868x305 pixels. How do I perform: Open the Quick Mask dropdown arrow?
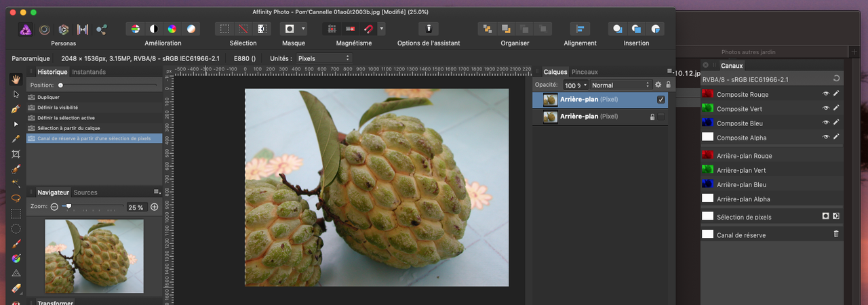303,29
